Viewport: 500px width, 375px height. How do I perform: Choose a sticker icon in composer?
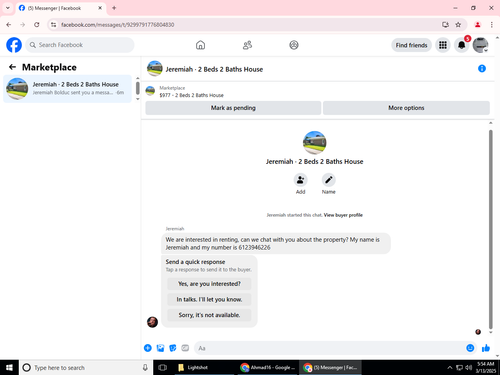pyautogui.click(x=173, y=348)
